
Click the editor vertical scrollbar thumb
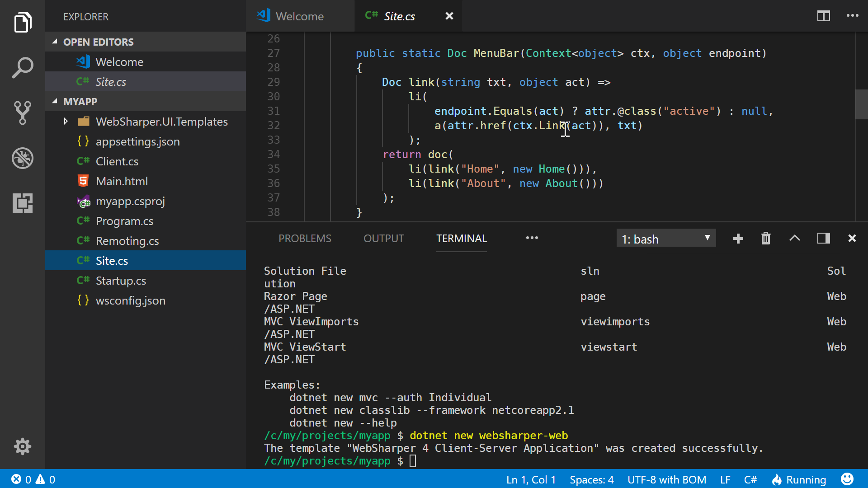(x=861, y=104)
